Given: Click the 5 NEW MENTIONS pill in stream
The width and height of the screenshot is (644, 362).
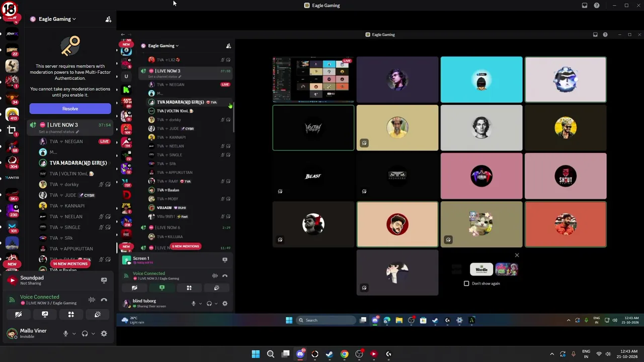Looking at the screenshot, I should point(186,246).
